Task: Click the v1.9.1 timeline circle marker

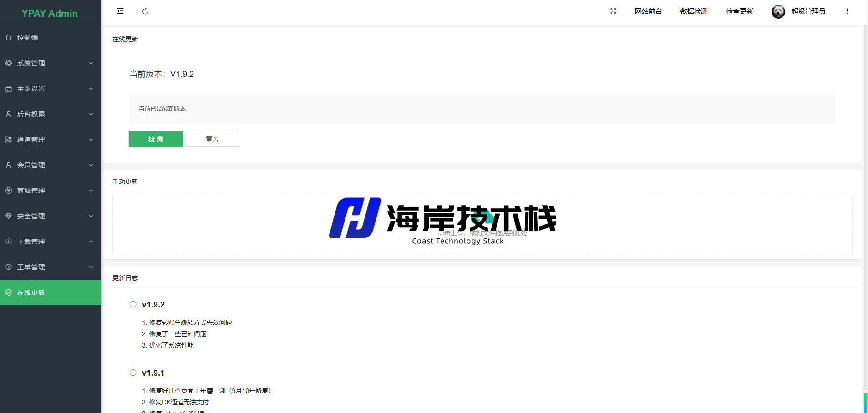Action: [133, 373]
